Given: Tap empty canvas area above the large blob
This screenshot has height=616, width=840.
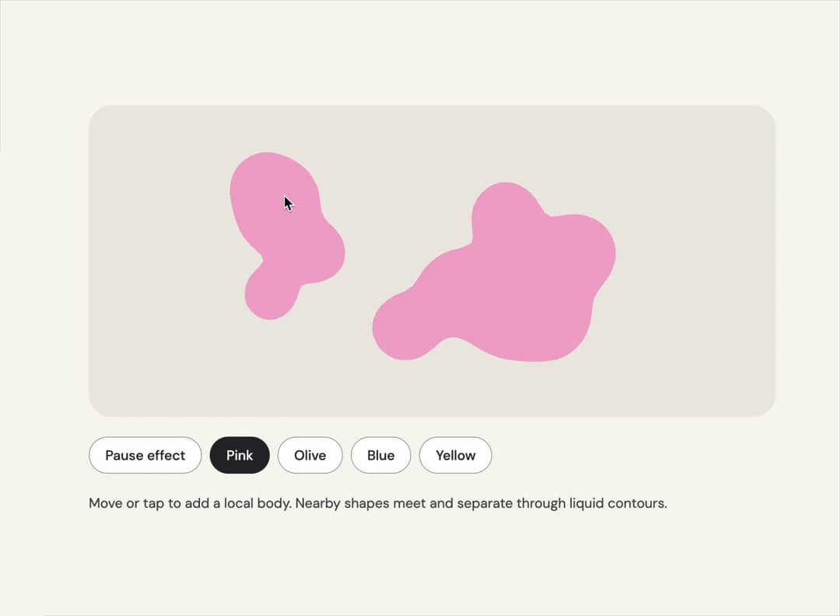Looking at the screenshot, I should click(x=509, y=142).
